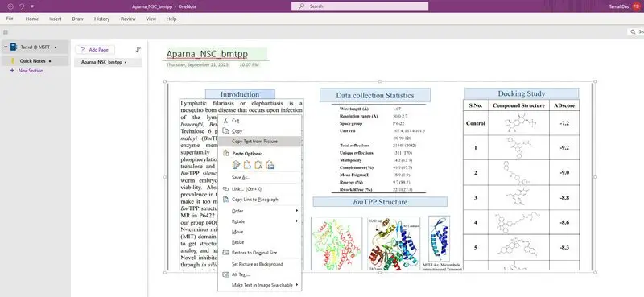Choose Cut from context menu
The image size is (644, 297).
tap(259, 121)
